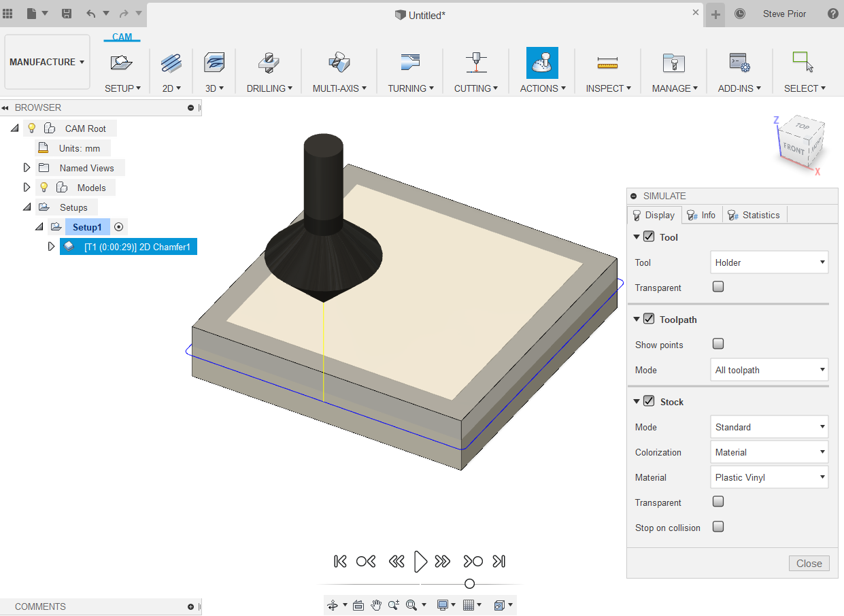
Task: Select the Pan icon in navigation bar
Action: [376, 604]
